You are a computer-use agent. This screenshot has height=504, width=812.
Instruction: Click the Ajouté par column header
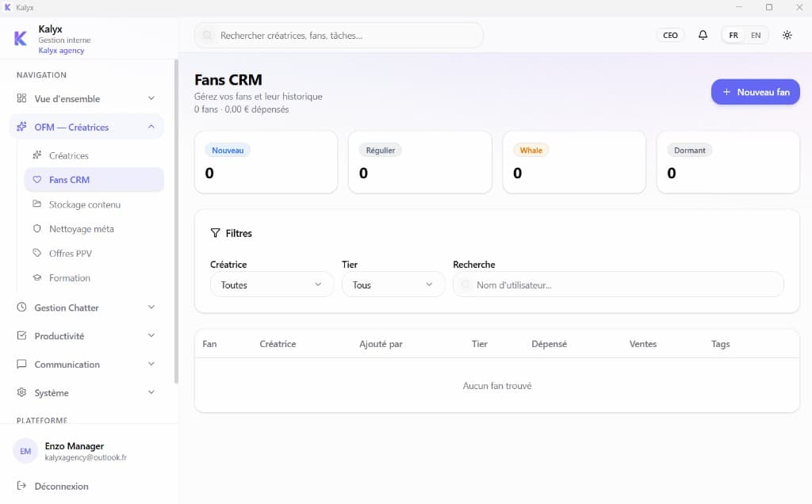pos(381,344)
